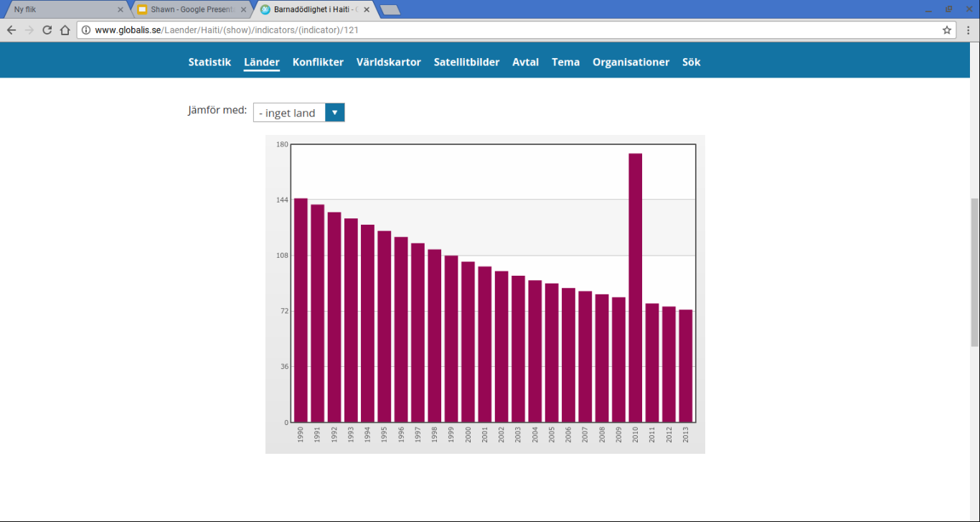Open the Tema menu
This screenshot has width=980, height=522.
[x=565, y=62]
